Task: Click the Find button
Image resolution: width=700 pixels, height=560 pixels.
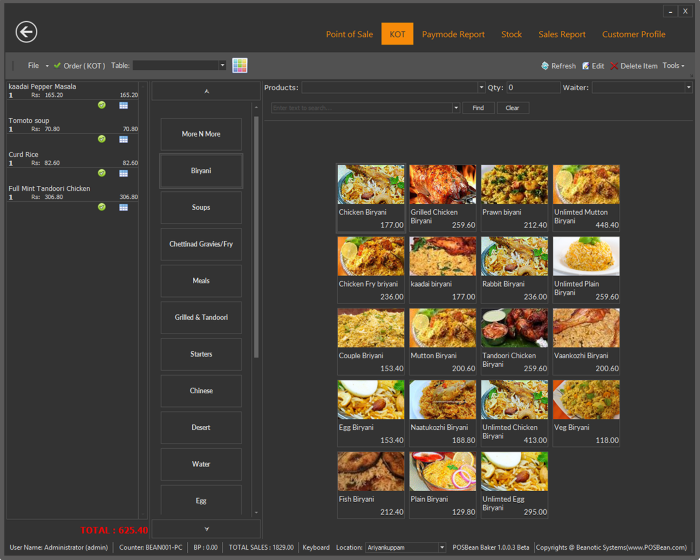Action: click(478, 108)
